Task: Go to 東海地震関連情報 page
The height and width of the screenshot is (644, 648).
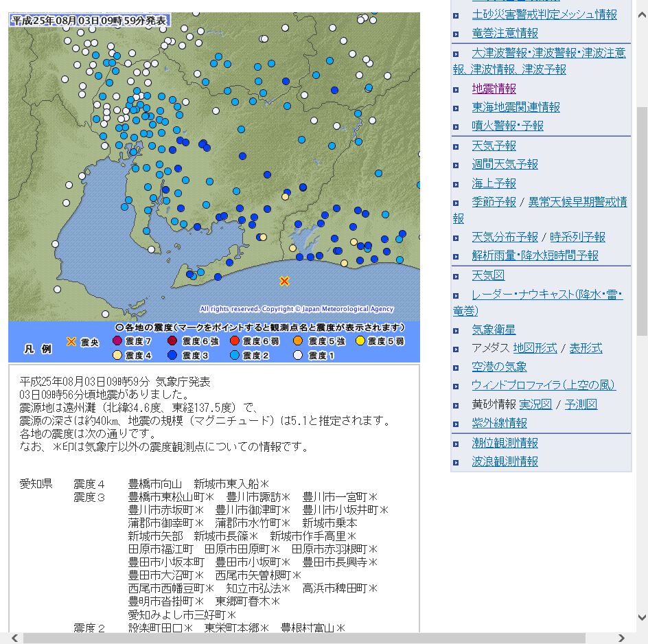Action: tap(516, 107)
